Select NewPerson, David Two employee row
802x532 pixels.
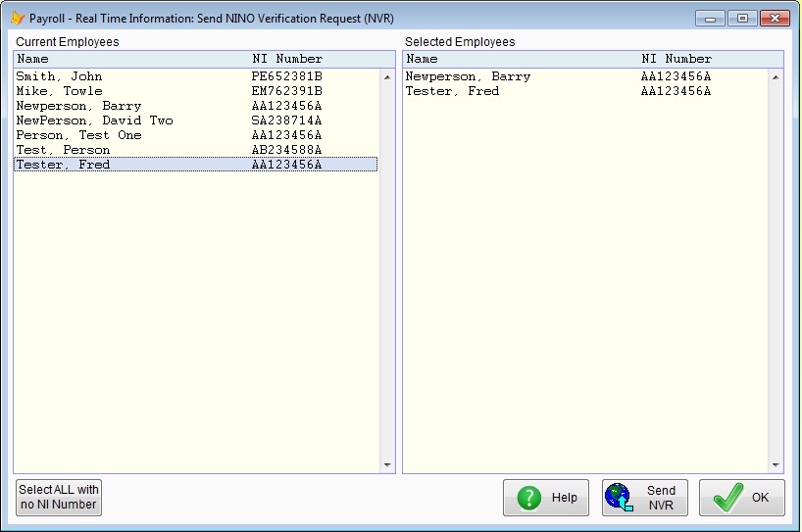[x=195, y=121]
